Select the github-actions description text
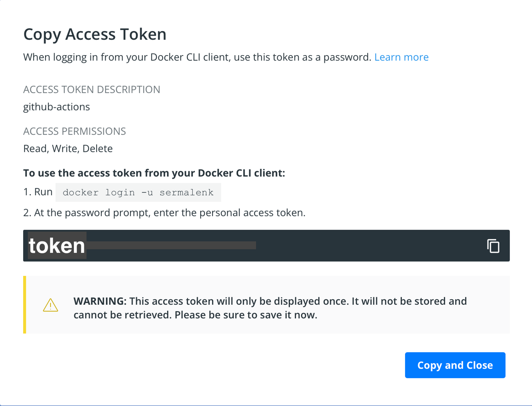532x406 pixels. (56, 107)
